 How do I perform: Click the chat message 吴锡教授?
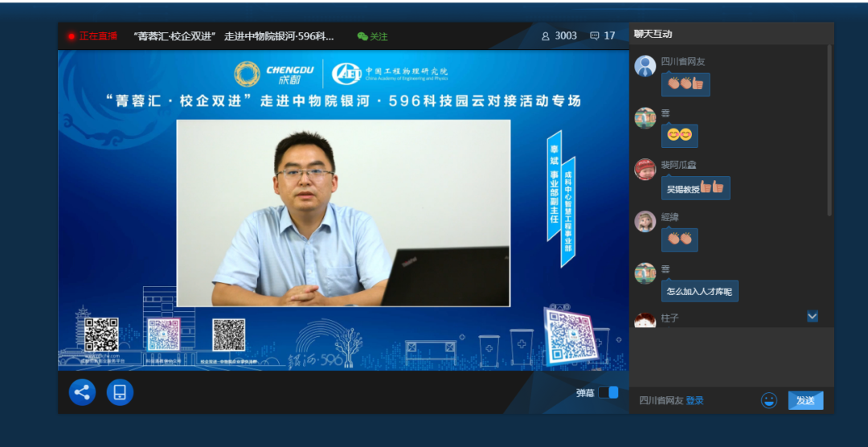[696, 188]
